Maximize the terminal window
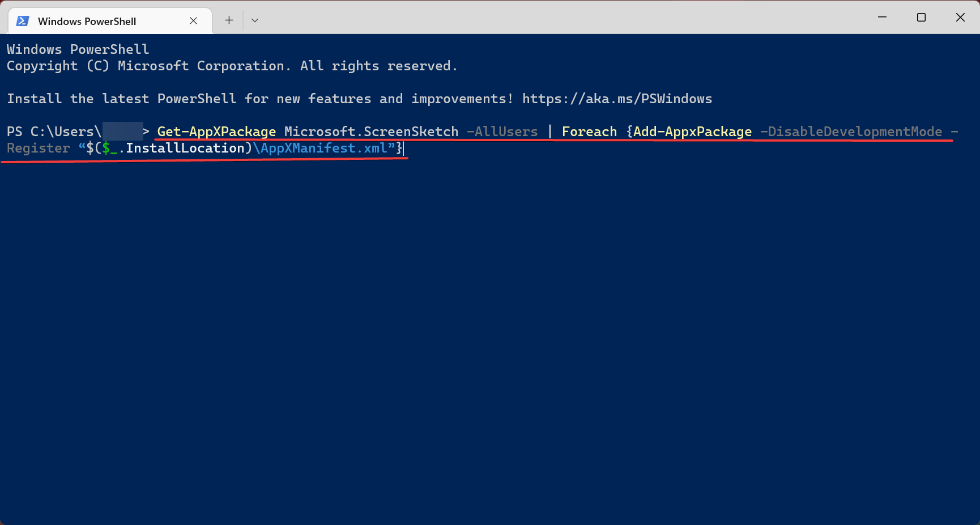The image size is (980, 525). 921,18
